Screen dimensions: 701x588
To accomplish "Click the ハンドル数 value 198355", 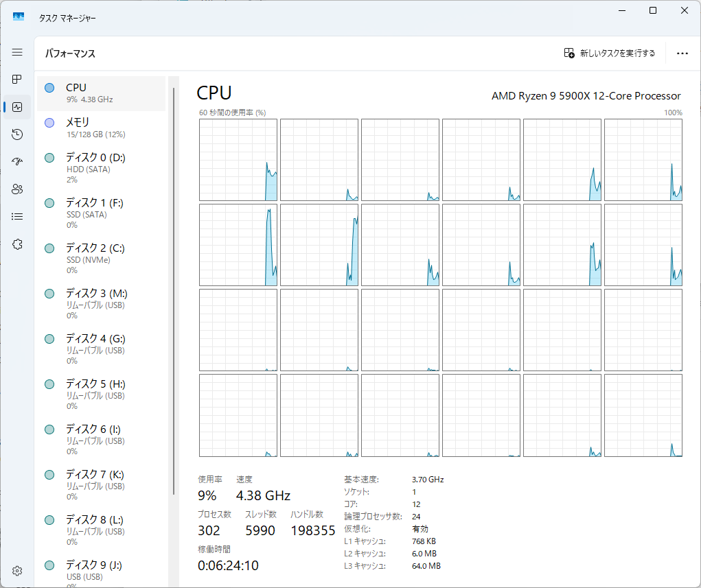I will coord(313,530).
